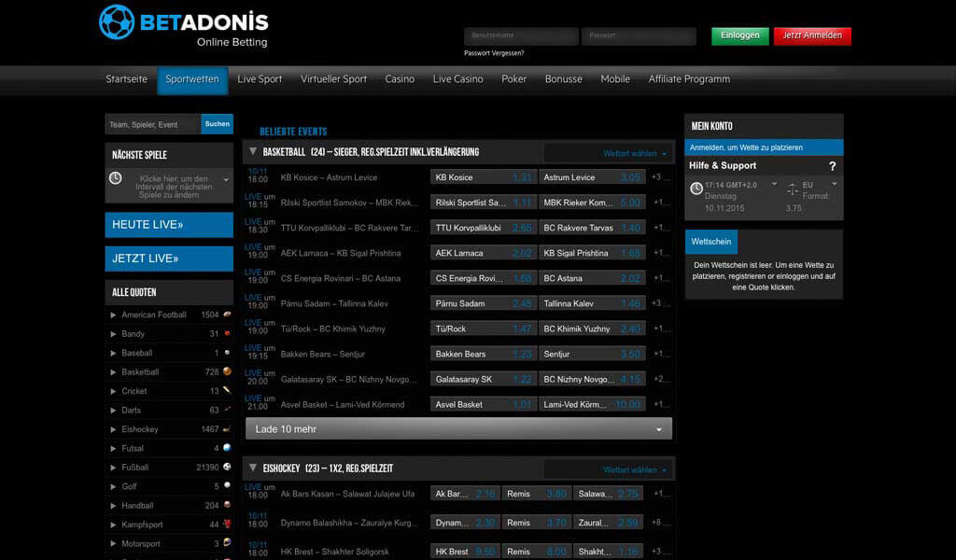Open Live Sport section

pos(260,79)
